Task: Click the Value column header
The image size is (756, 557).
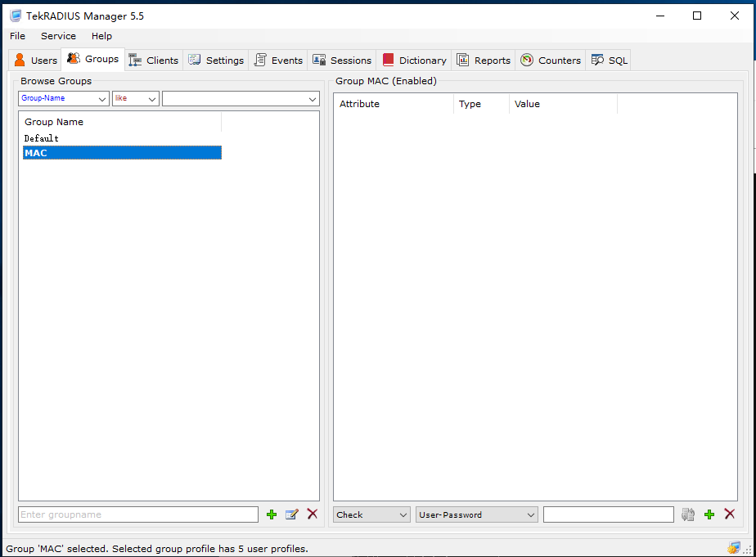Action: 563,104
